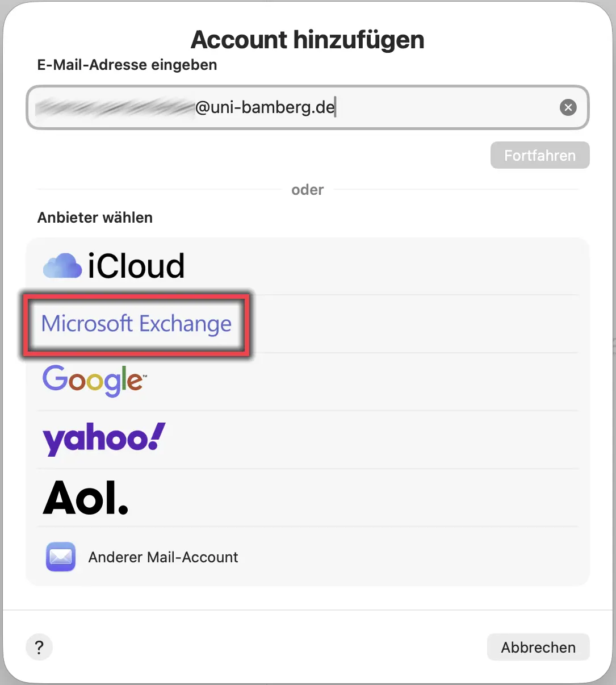Viewport: 616px width, 685px height.
Task: Click the Anderer Mail-Account label
Action: [x=163, y=557]
